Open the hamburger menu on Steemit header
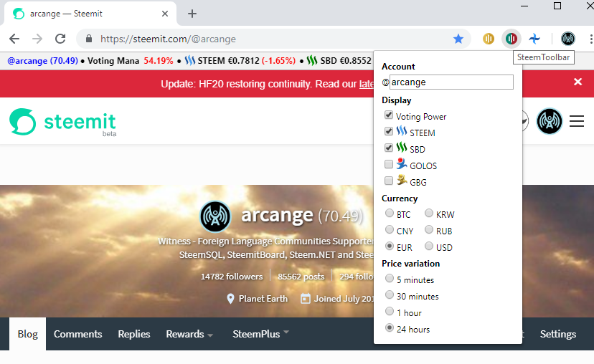 click(x=577, y=121)
